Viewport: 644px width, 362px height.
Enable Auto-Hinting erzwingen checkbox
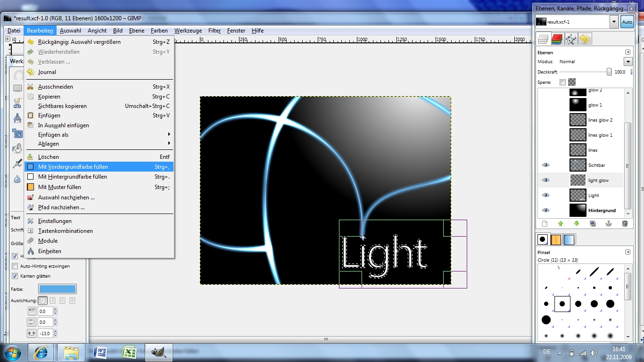(x=15, y=266)
